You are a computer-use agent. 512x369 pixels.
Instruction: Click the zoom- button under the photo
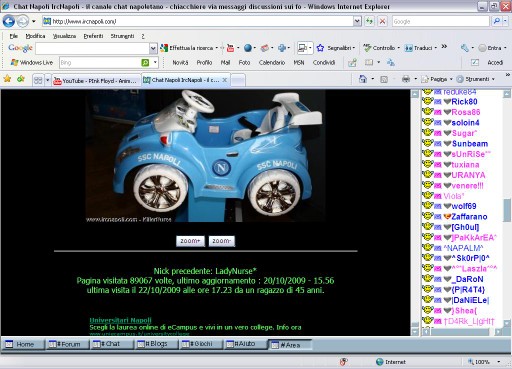(x=222, y=241)
